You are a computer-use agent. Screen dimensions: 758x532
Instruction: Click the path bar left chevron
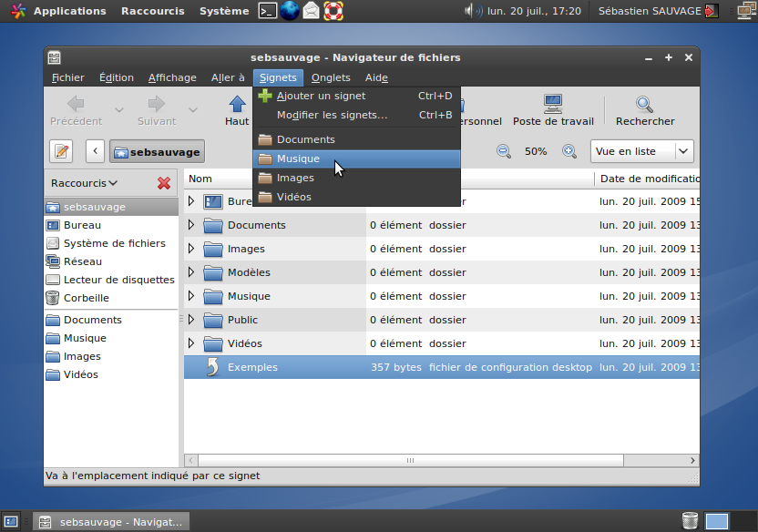pyautogui.click(x=96, y=151)
